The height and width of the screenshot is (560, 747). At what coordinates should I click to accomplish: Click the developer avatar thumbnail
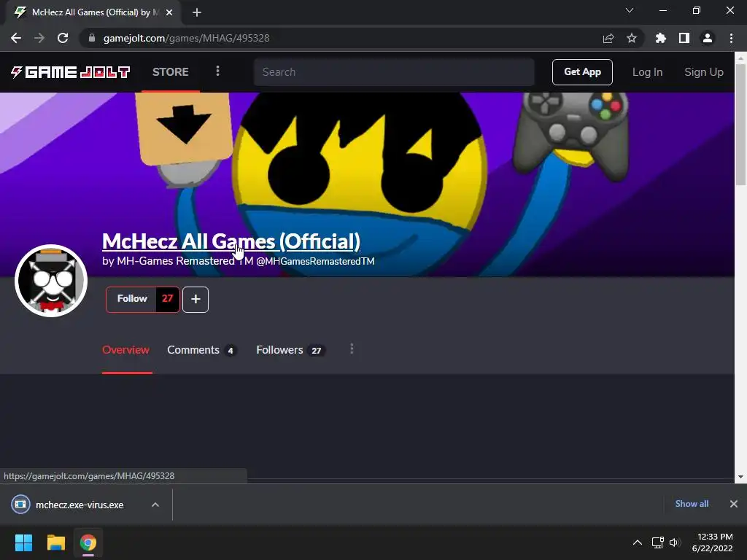pos(51,281)
